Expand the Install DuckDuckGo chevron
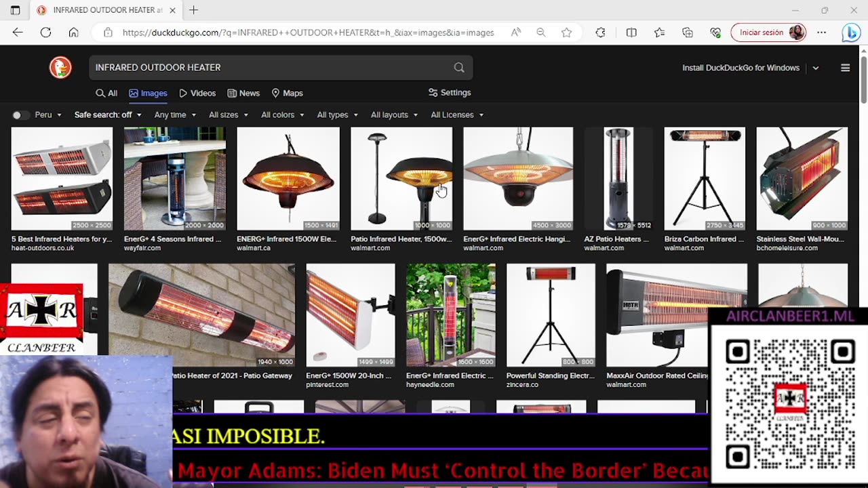 [x=816, y=68]
